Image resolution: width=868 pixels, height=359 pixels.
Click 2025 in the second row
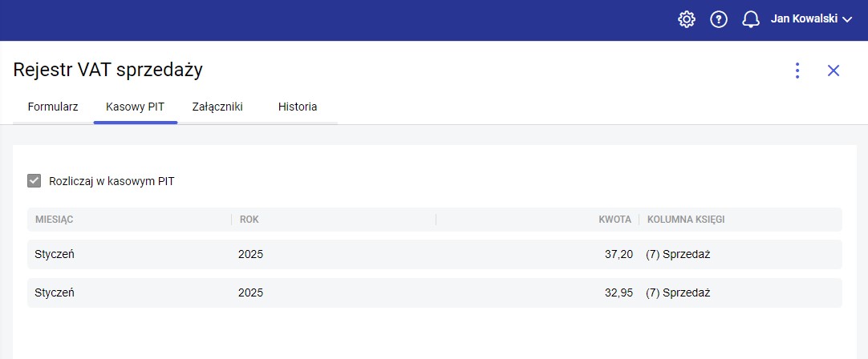click(251, 292)
